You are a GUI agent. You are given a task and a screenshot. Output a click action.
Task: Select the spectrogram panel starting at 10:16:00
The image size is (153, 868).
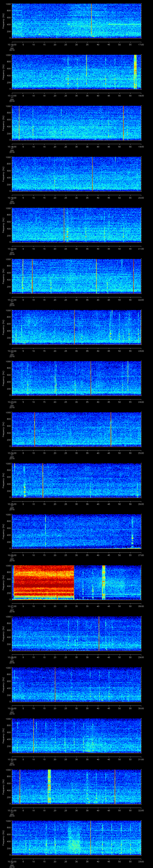coord(76,21)
